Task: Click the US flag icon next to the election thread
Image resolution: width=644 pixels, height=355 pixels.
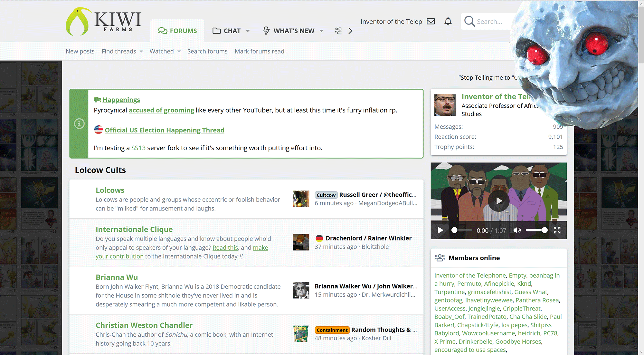Action: [98, 130]
